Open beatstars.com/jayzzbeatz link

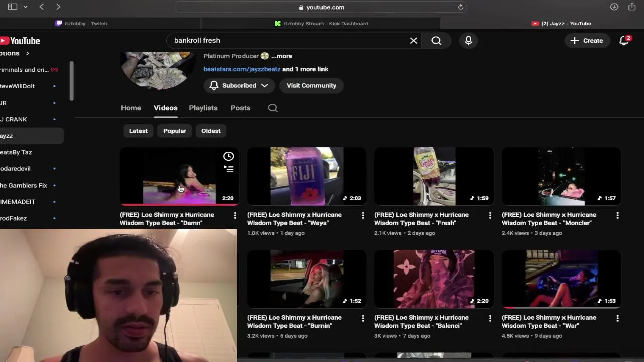coord(242,69)
